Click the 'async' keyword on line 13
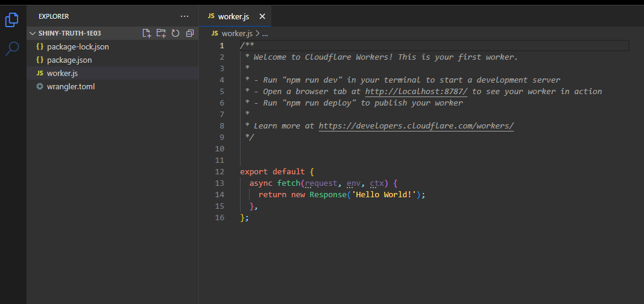Screen dimensions: 644x304 (x=261, y=183)
